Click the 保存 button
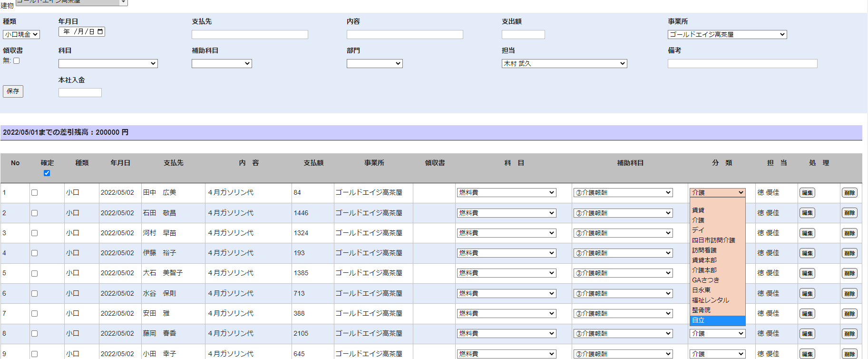The height and width of the screenshot is (359, 868). tap(13, 91)
